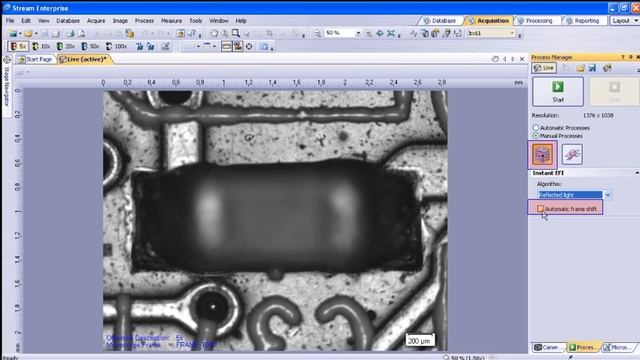Select the 5x objective button

click(x=18, y=47)
